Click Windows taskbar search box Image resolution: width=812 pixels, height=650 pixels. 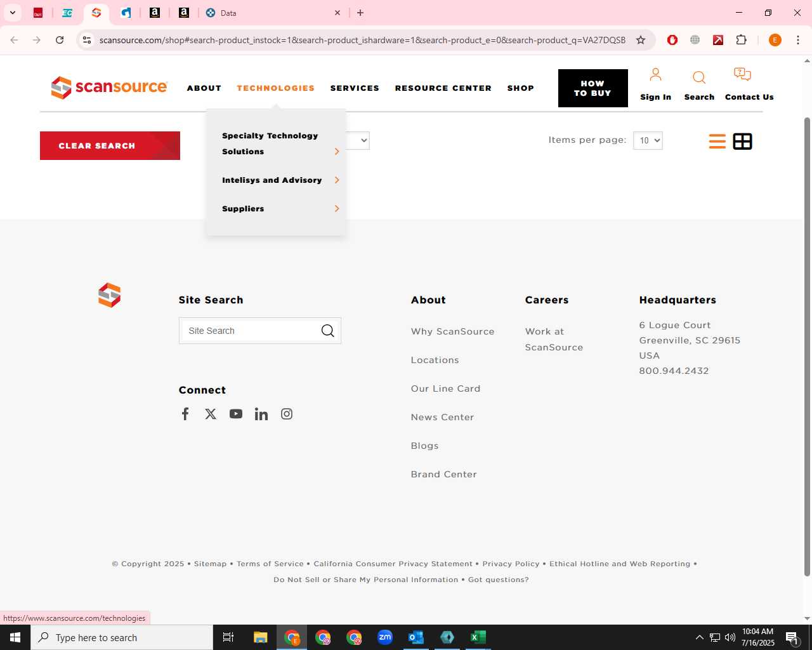[122, 637]
